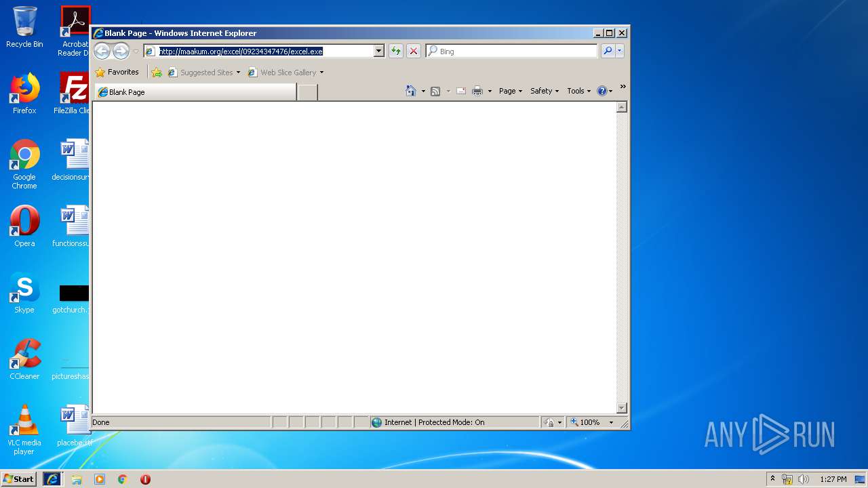Click the Internet Protected Mode status text

click(x=435, y=422)
